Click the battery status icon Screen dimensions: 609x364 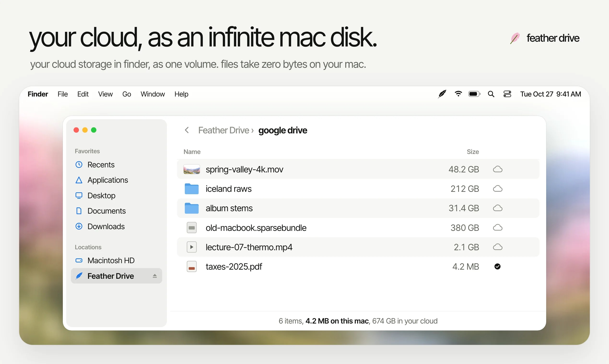[x=474, y=94]
